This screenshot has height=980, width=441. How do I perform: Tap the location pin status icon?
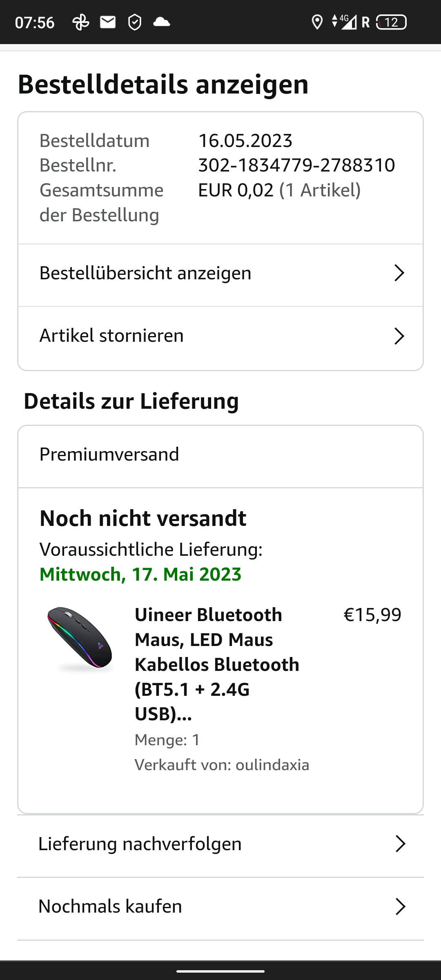(317, 22)
